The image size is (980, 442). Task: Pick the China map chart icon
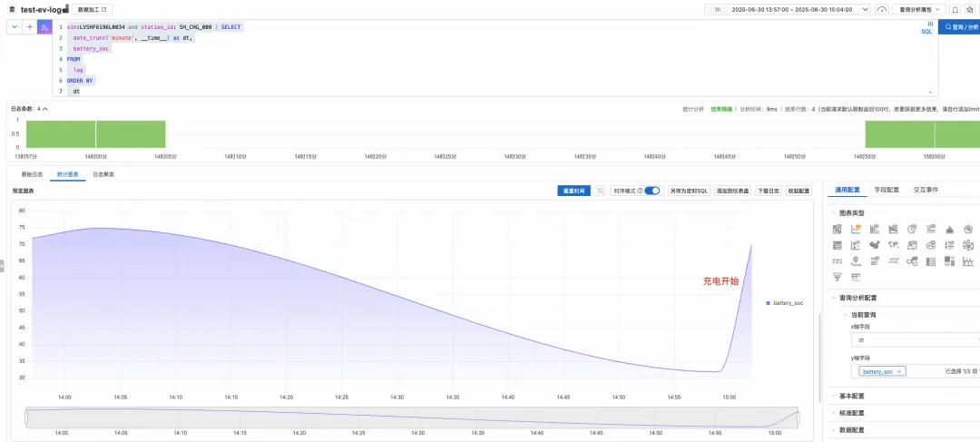[875, 245]
